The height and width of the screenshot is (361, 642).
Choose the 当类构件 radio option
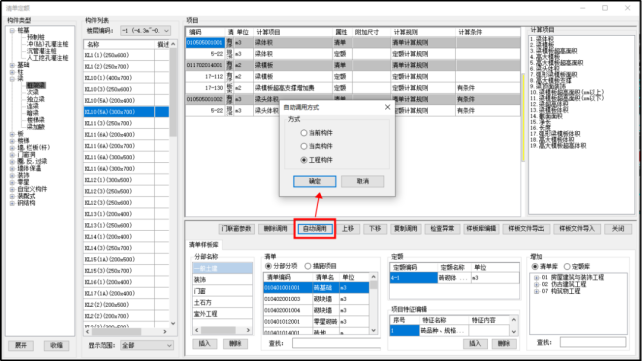pos(303,146)
